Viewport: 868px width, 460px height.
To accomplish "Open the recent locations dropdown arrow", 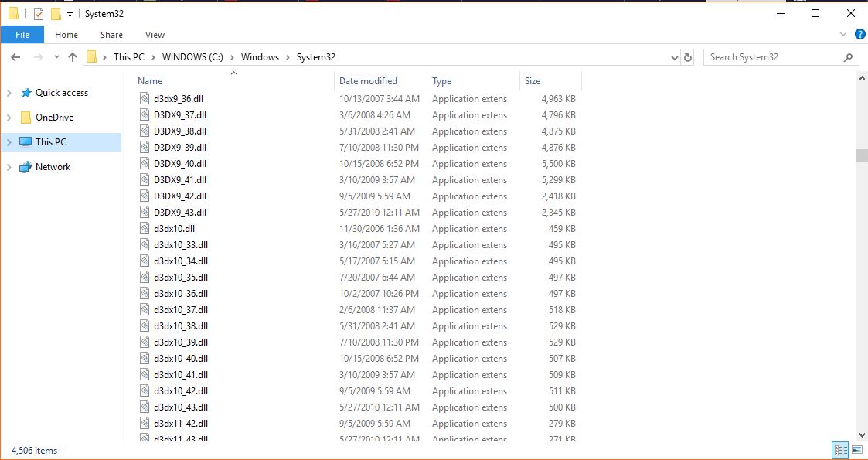I will [x=56, y=57].
